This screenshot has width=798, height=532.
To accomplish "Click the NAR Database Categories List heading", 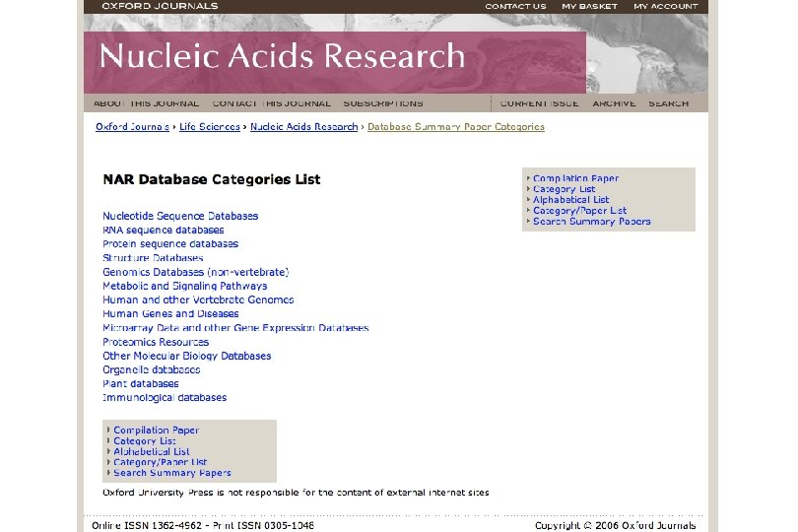I will [212, 179].
